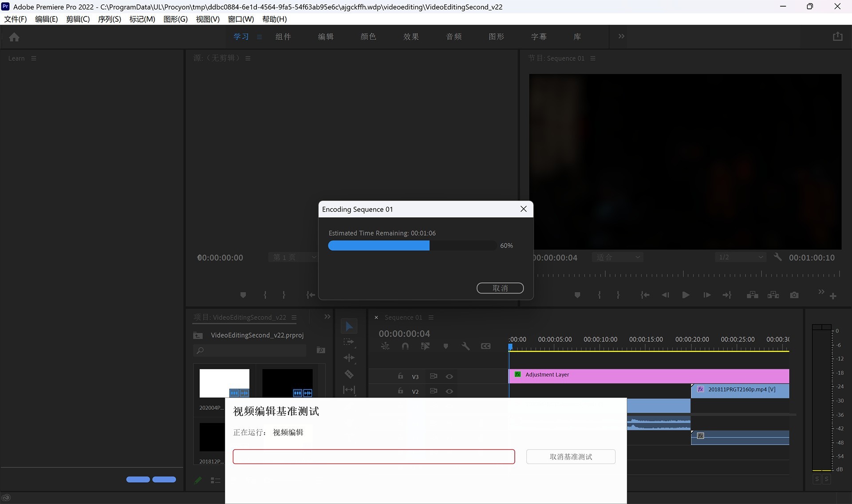This screenshot has width=852, height=504.
Task: Toggle V2 track lock
Action: click(x=400, y=391)
